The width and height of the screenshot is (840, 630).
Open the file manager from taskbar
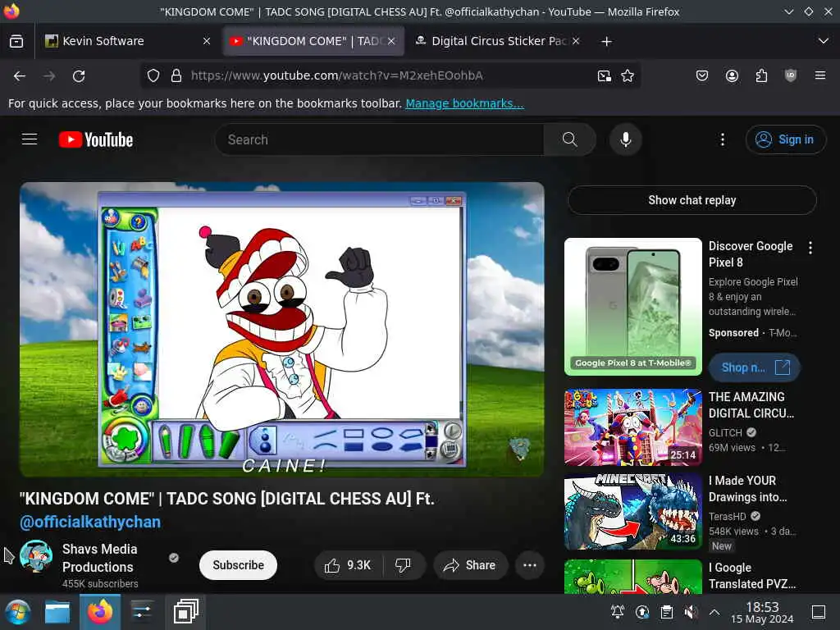57,612
